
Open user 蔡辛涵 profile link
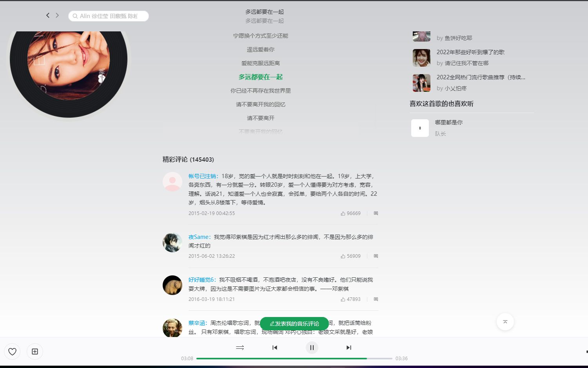coord(197,323)
